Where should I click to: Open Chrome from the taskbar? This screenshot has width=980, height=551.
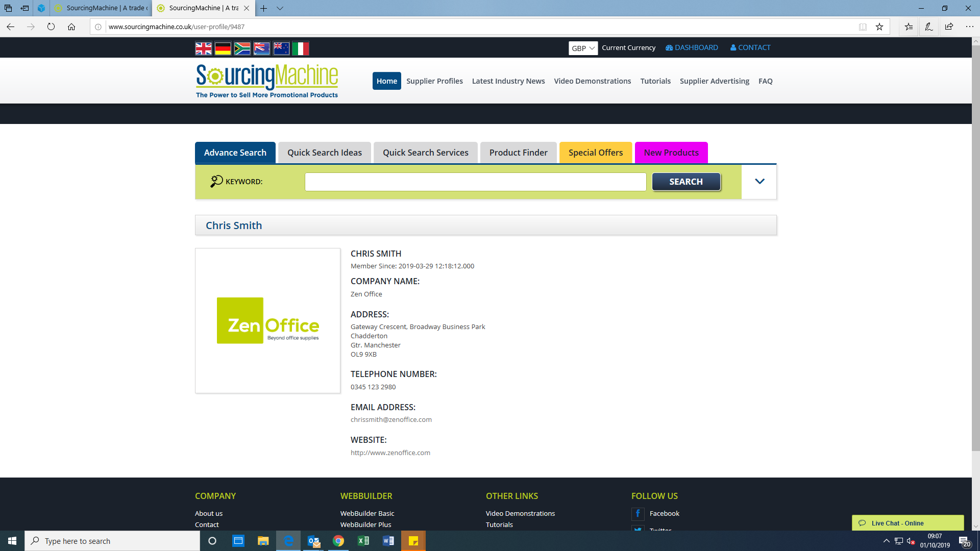tap(338, 541)
